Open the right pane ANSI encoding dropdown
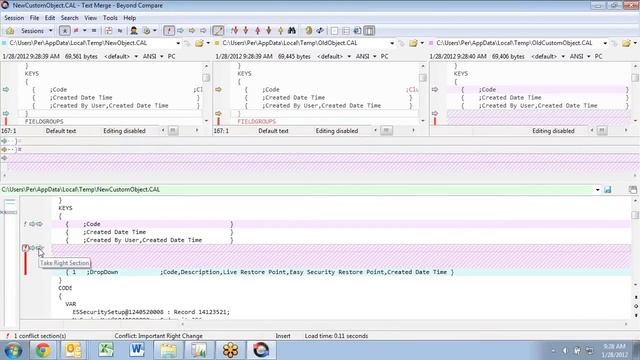The image size is (640, 360). (580, 56)
